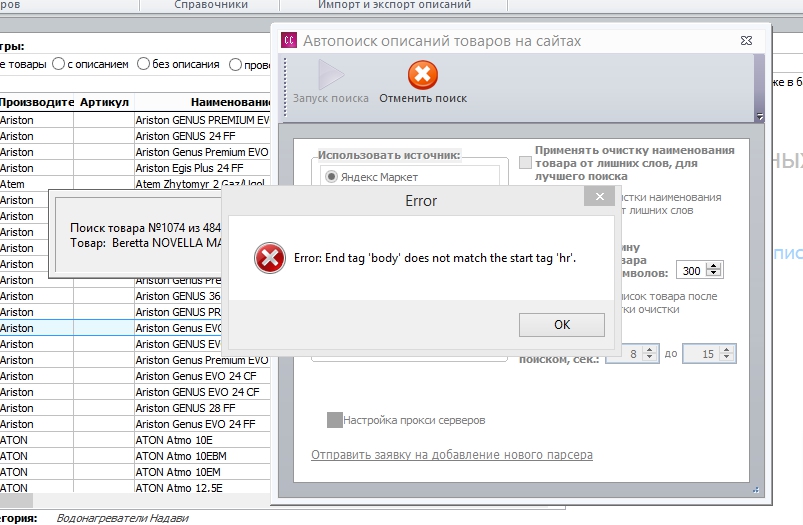Image resolution: width=803 pixels, height=525 pixels.
Task: Click OK in the Error dialog
Action: click(x=561, y=325)
